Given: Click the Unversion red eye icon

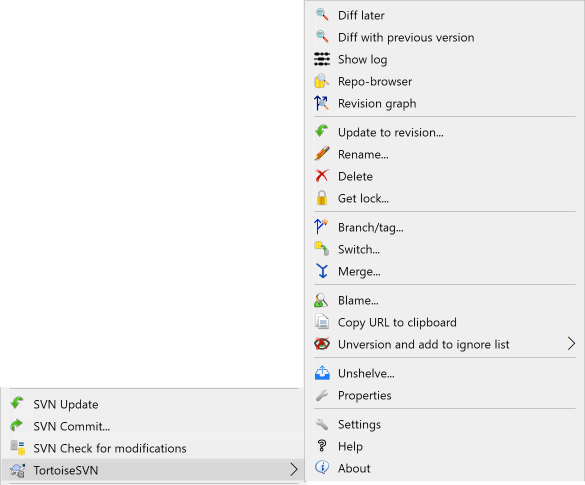Looking at the screenshot, I should click(x=322, y=344).
